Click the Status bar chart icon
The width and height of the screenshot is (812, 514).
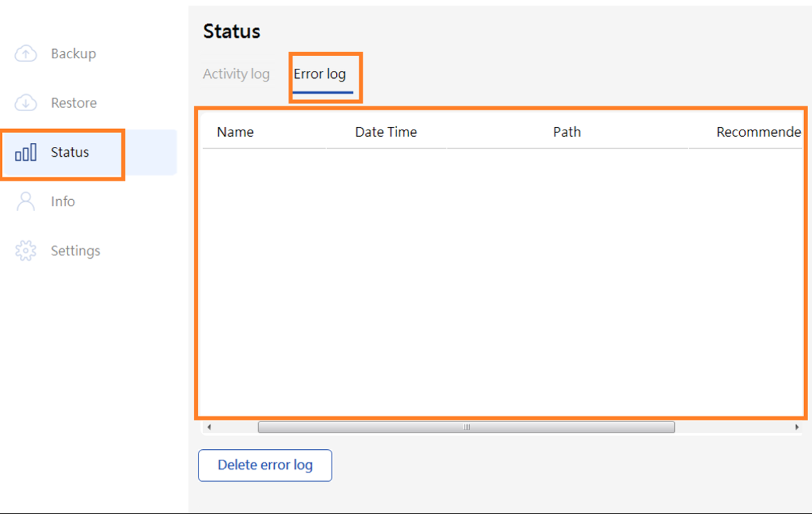coord(26,153)
